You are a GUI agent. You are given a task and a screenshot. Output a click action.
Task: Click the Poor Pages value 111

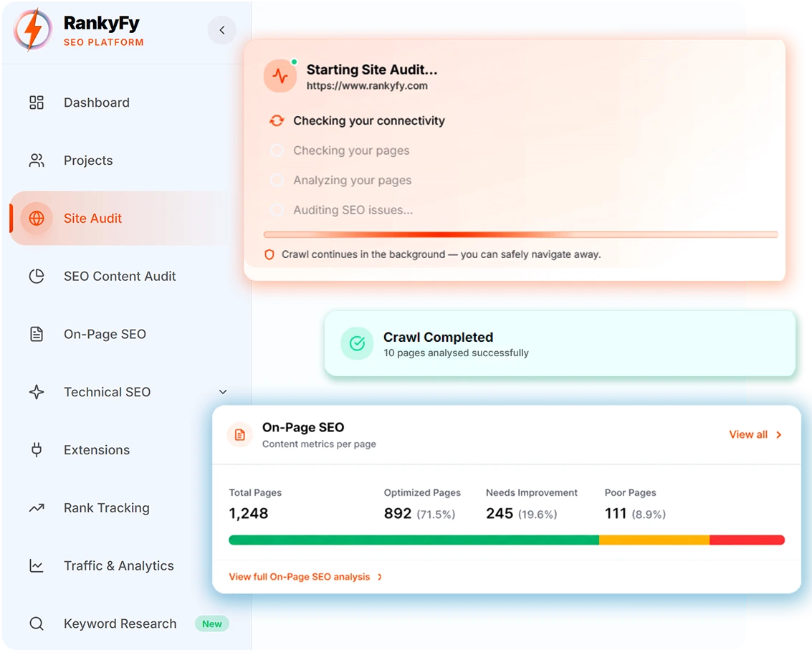[615, 513]
